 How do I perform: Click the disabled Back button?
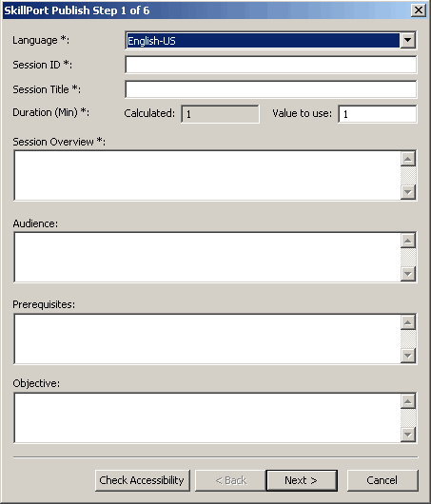[x=230, y=480]
